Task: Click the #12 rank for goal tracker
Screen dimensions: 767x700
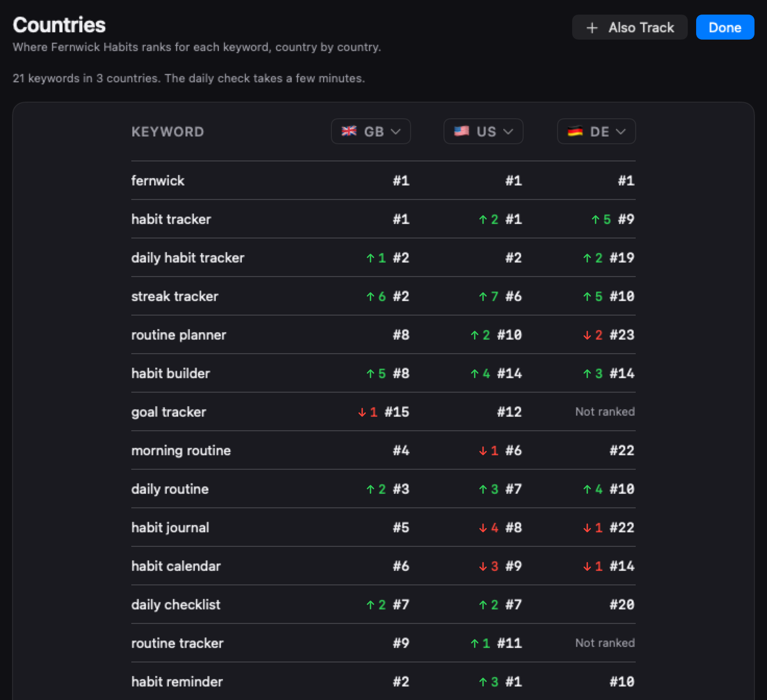Action: click(x=510, y=412)
